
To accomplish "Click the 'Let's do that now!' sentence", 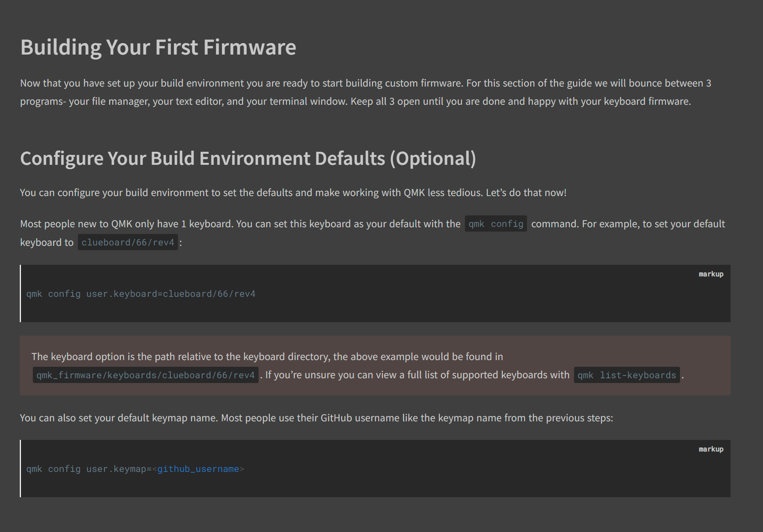I will click(526, 193).
